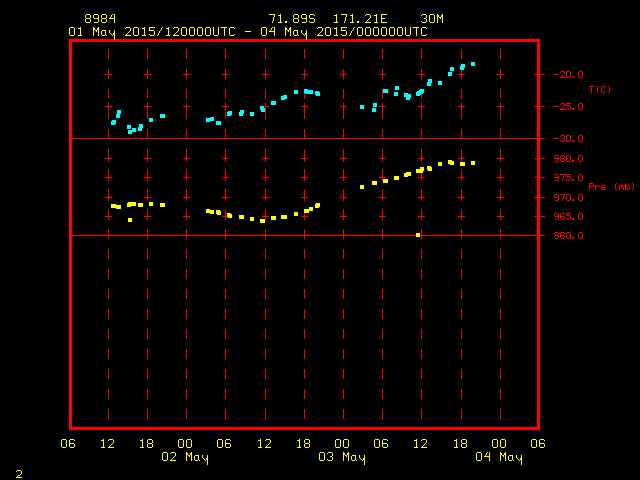Click the 04 May date label
Viewport: 640px width, 480px height.
[x=499, y=457]
